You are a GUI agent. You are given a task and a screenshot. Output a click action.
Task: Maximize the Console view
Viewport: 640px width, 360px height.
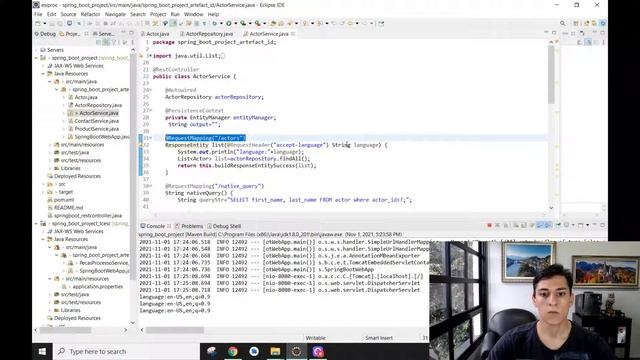click(x=602, y=225)
